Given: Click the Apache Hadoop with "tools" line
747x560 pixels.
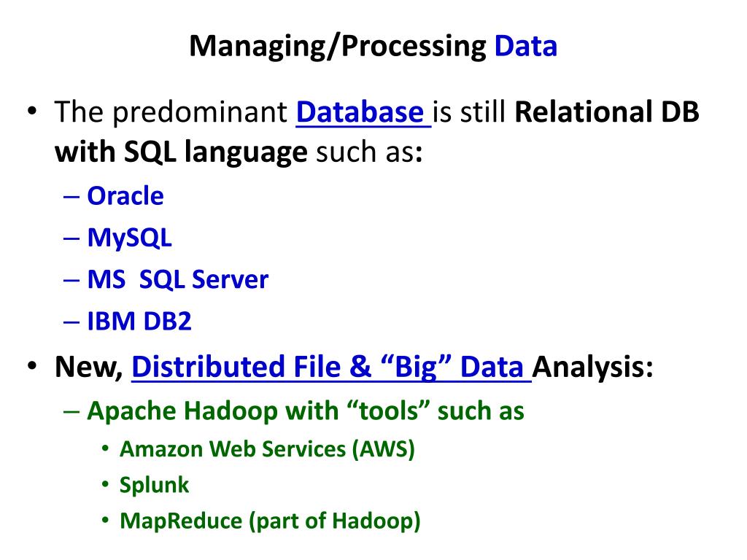Looking at the screenshot, I should 306,411.
